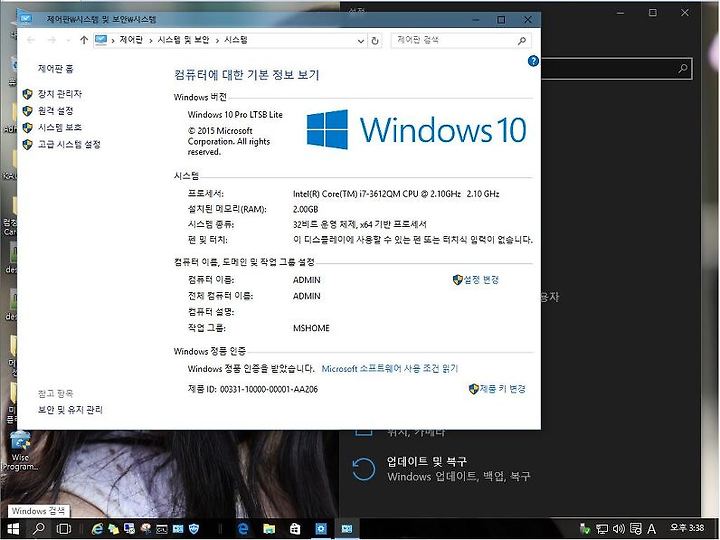Screen dimensions: 720x540
Task: Launch Internet Explorer from quick launch
Action: (x=97, y=529)
